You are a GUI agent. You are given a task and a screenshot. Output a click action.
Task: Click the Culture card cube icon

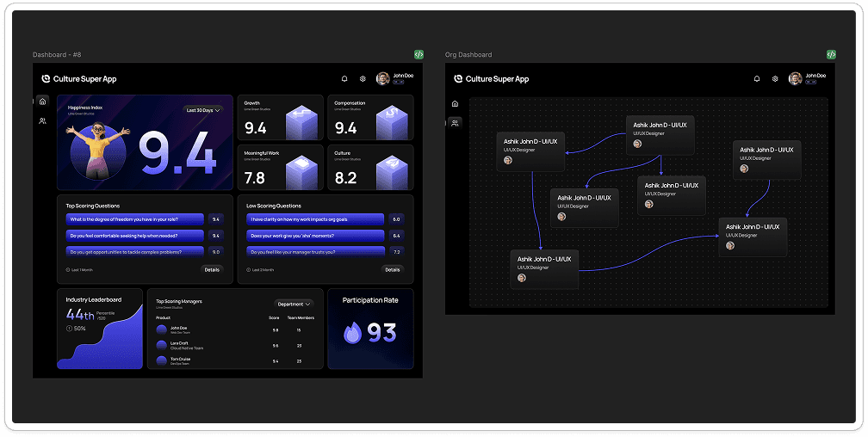click(392, 173)
